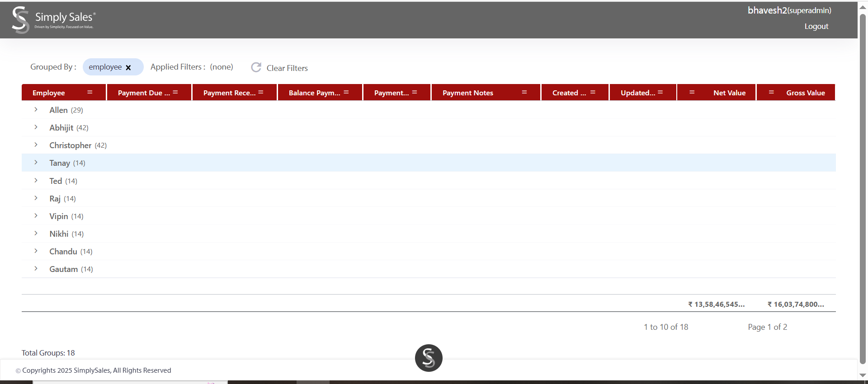
Task: Open the Net Value column menu icon
Action: pos(692,92)
